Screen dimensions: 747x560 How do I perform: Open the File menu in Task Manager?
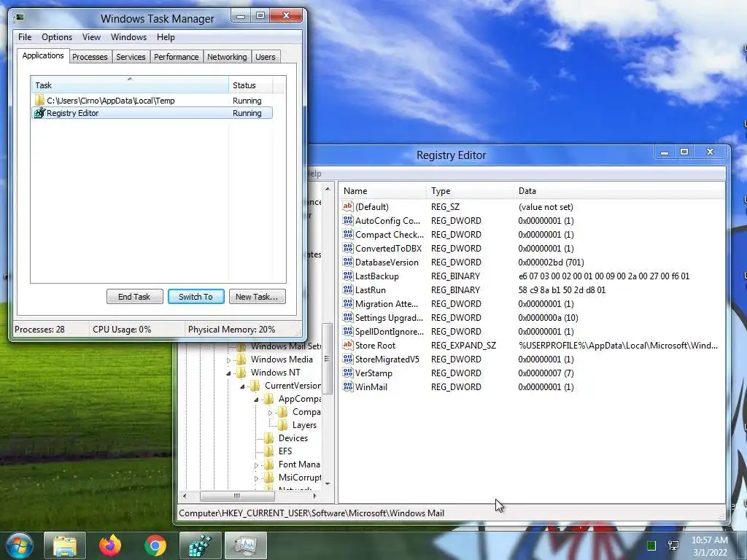[x=25, y=37]
